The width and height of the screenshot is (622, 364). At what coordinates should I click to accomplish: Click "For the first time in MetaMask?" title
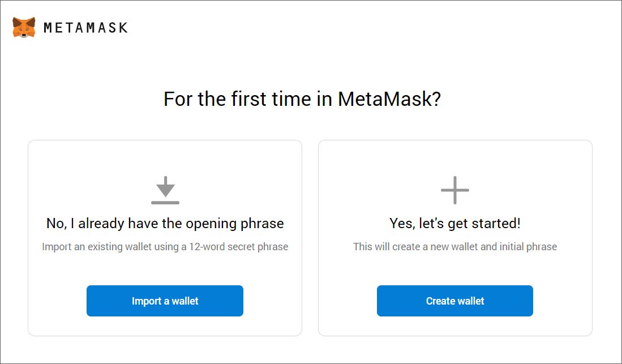coord(302,99)
